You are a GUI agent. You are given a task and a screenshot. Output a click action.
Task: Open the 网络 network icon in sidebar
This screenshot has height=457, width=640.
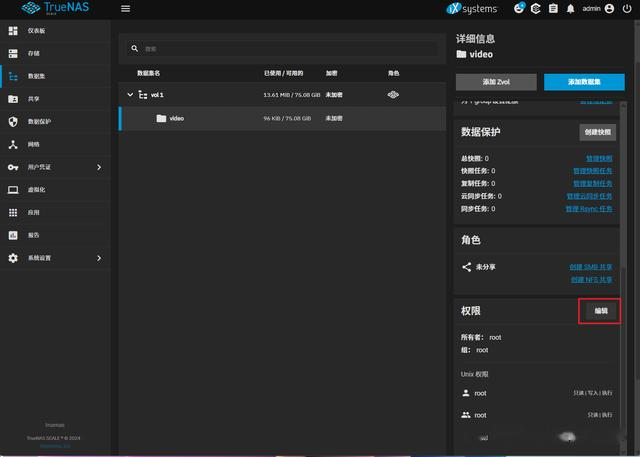(13, 144)
